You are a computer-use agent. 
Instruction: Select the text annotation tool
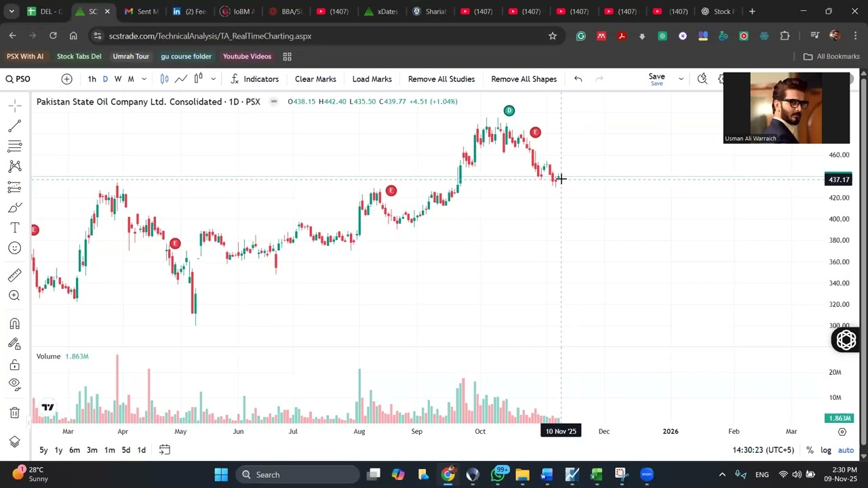(14, 228)
